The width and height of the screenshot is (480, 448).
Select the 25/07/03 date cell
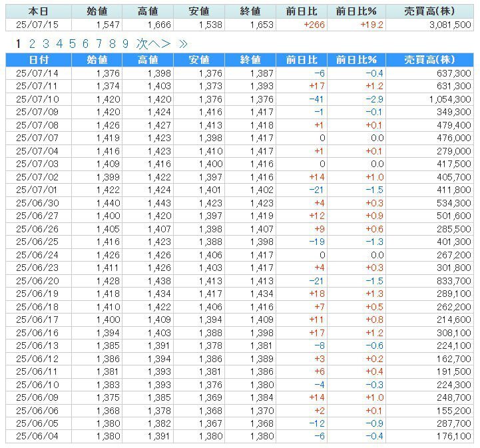[37, 164]
